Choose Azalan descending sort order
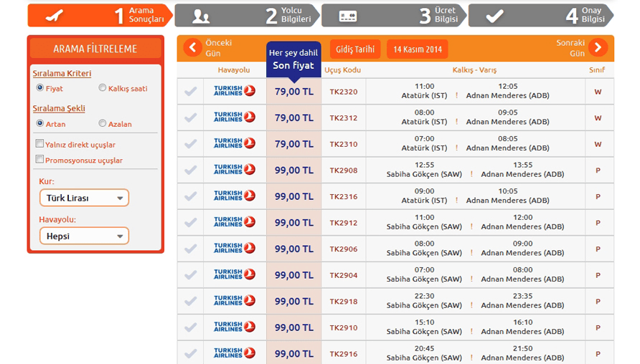 coord(103,123)
